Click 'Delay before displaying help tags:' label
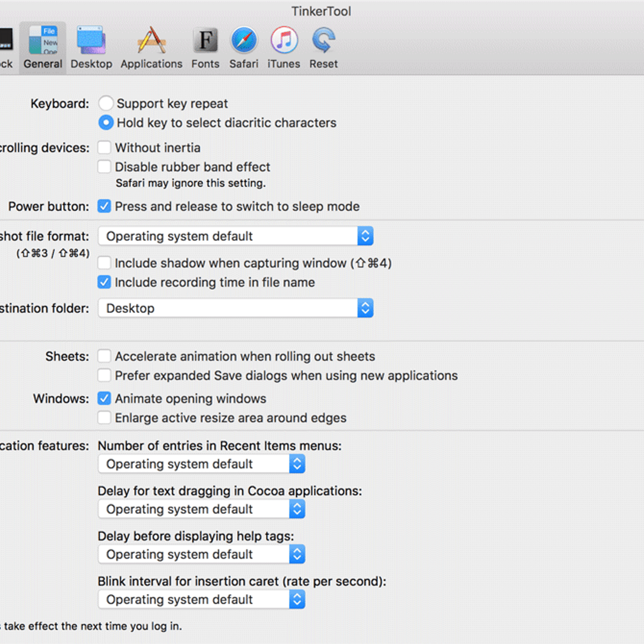The width and height of the screenshot is (644, 644). (x=196, y=536)
